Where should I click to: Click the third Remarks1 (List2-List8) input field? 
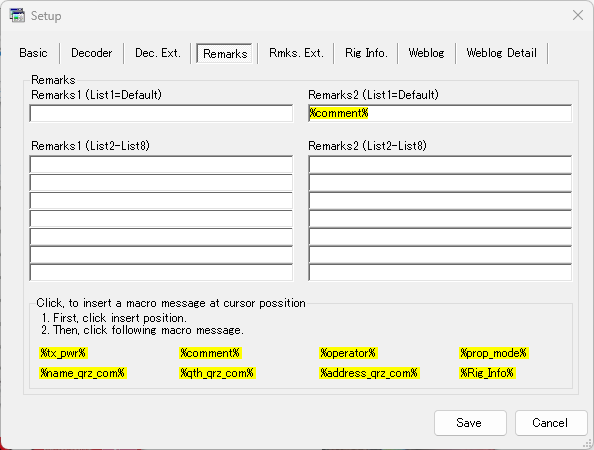click(x=161, y=201)
